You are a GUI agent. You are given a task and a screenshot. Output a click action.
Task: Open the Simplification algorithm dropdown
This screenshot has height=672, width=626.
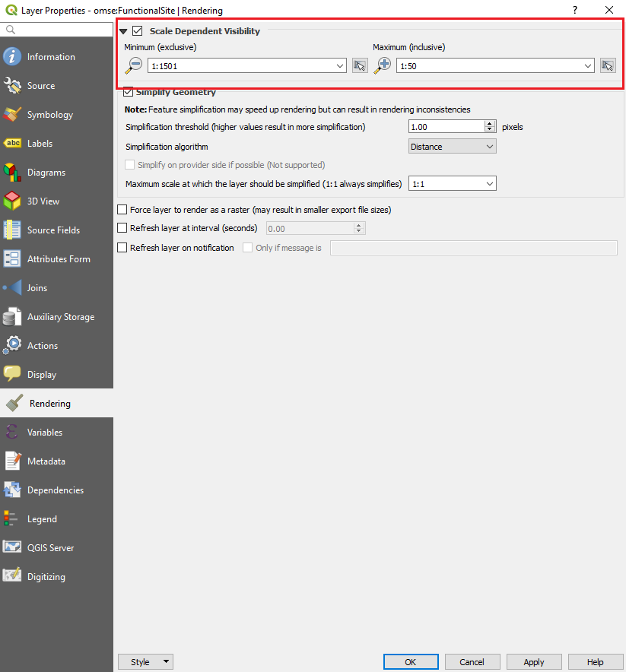click(x=452, y=145)
